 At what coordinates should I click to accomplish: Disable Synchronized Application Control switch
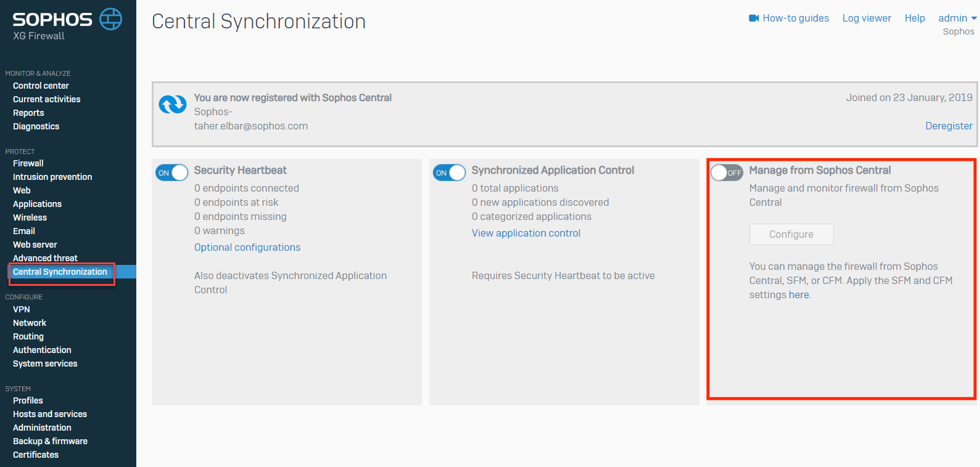click(449, 173)
